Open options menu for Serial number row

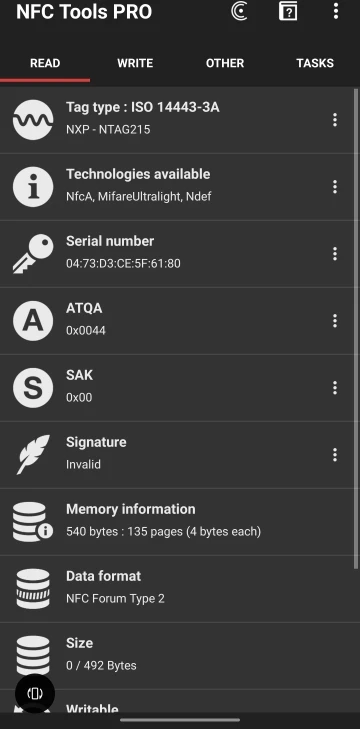334,254
